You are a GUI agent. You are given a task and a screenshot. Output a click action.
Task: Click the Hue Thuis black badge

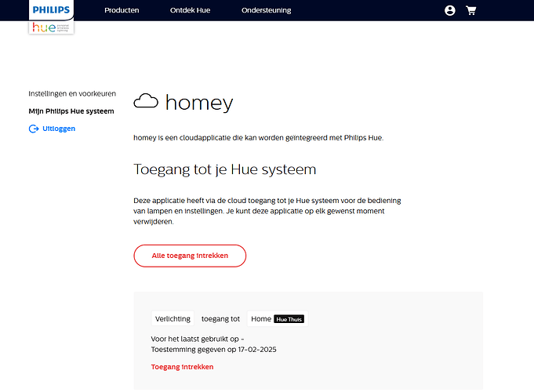tap(289, 319)
